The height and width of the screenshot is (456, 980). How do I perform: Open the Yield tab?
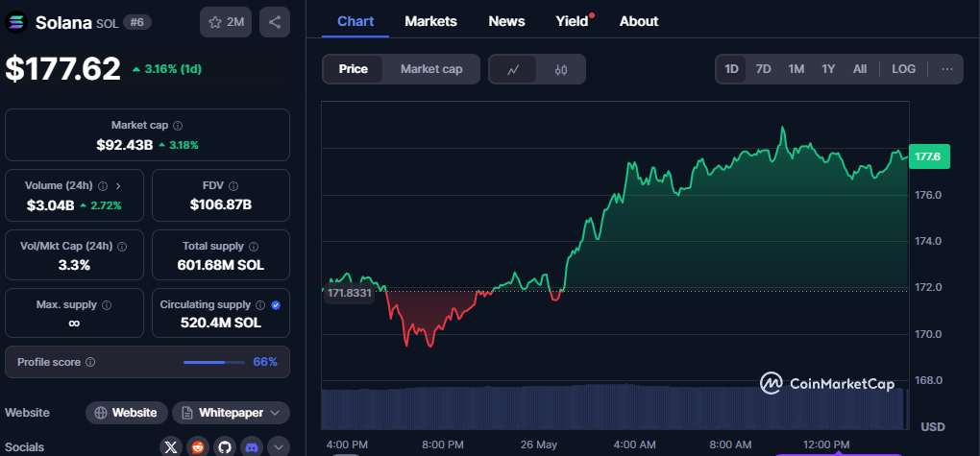[x=572, y=21]
